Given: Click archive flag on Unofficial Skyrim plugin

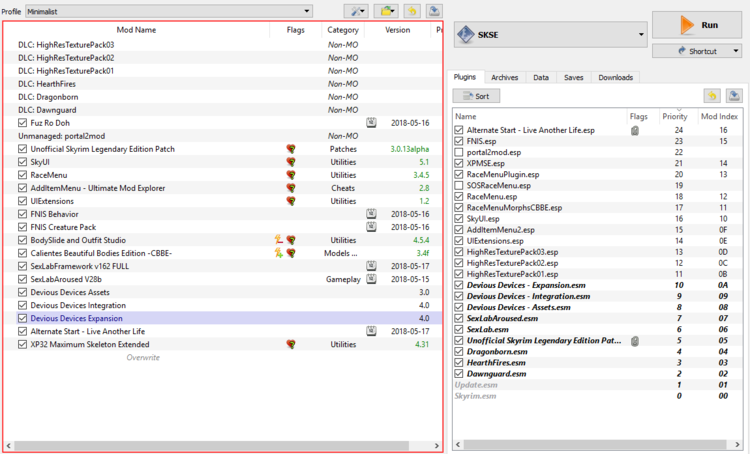Looking at the screenshot, I should [x=635, y=341].
